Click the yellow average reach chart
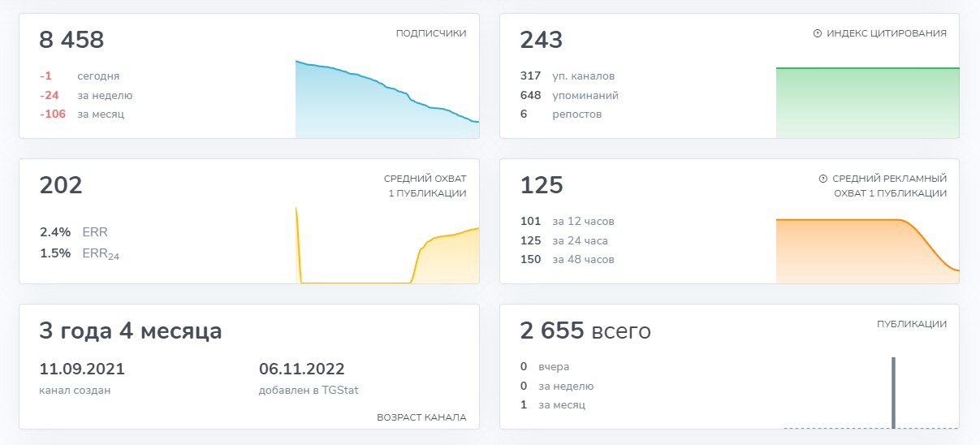This screenshot has height=445, width=980. [x=387, y=245]
